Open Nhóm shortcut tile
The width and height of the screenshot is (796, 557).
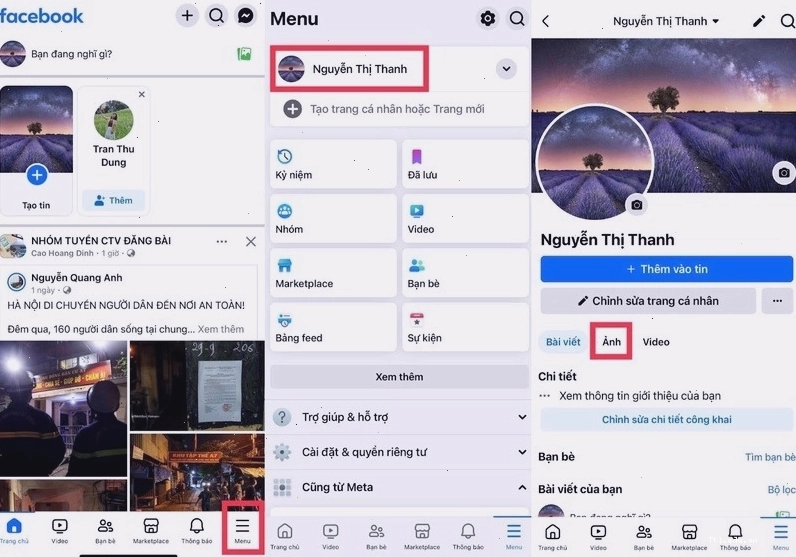click(x=334, y=218)
